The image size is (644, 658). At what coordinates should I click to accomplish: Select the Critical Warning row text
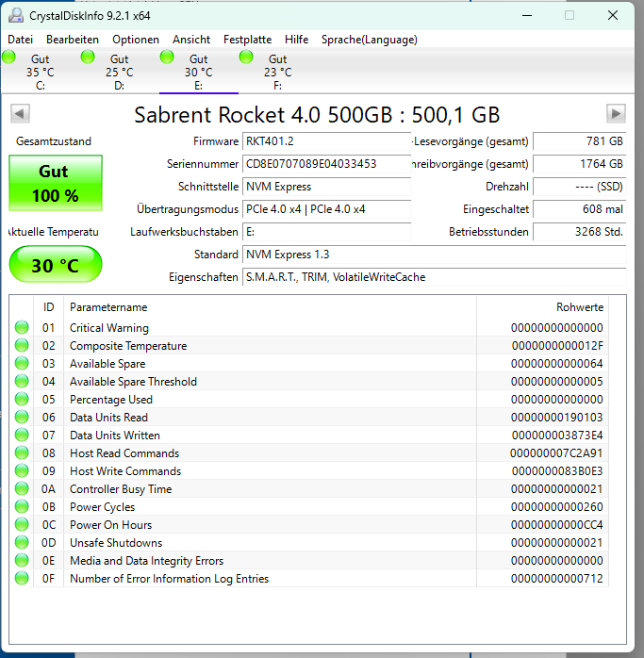click(x=109, y=328)
